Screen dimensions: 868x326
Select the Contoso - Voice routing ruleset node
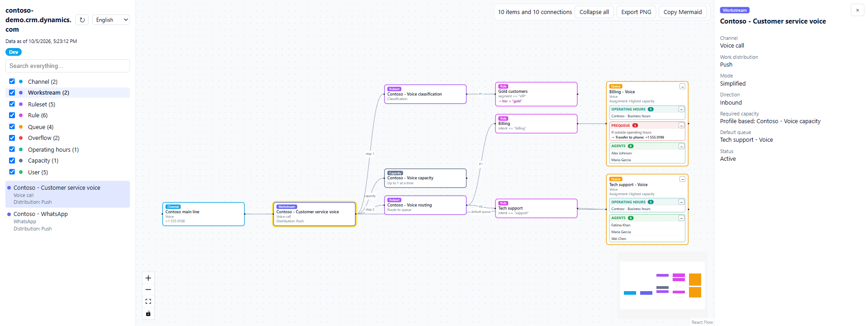425,205
